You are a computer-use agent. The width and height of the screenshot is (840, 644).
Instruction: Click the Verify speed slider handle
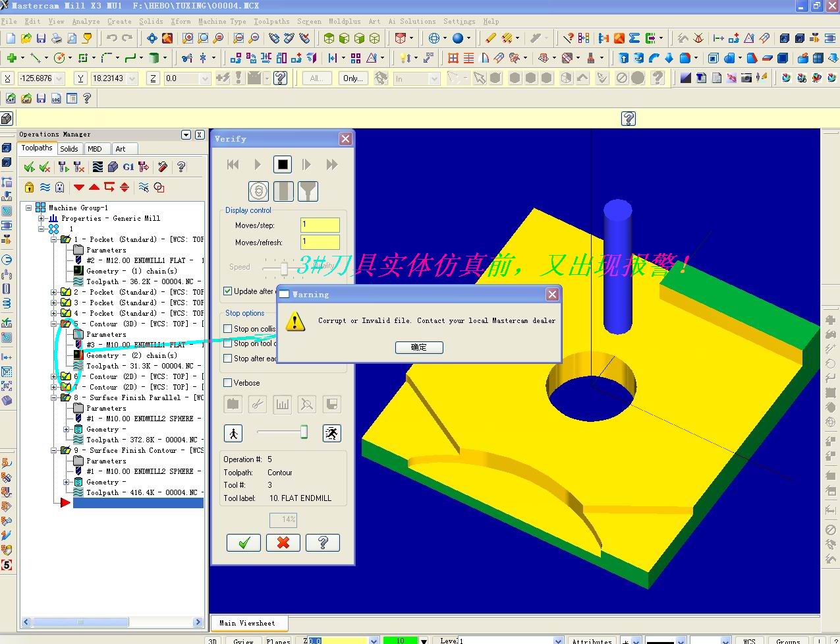pyautogui.click(x=304, y=432)
